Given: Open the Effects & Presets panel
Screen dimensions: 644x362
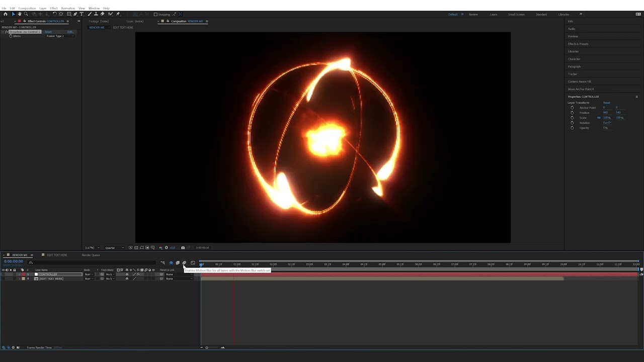Looking at the screenshot, I should pyautogui.click(x=578, y=44).
